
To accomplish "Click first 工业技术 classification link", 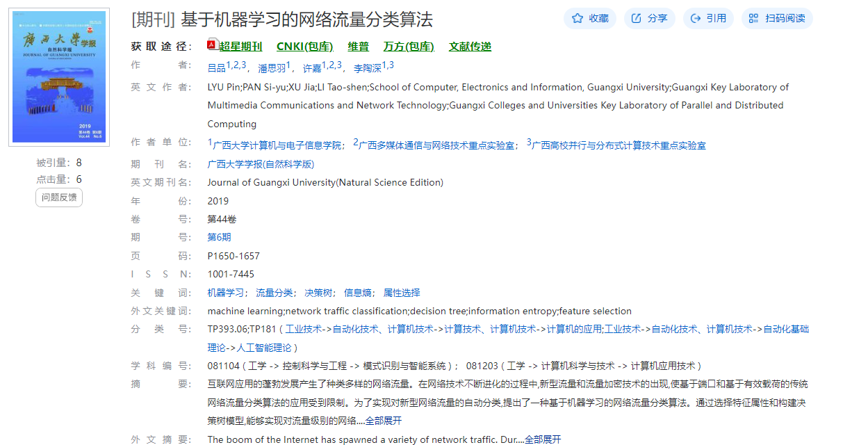I will pos(304,329).
